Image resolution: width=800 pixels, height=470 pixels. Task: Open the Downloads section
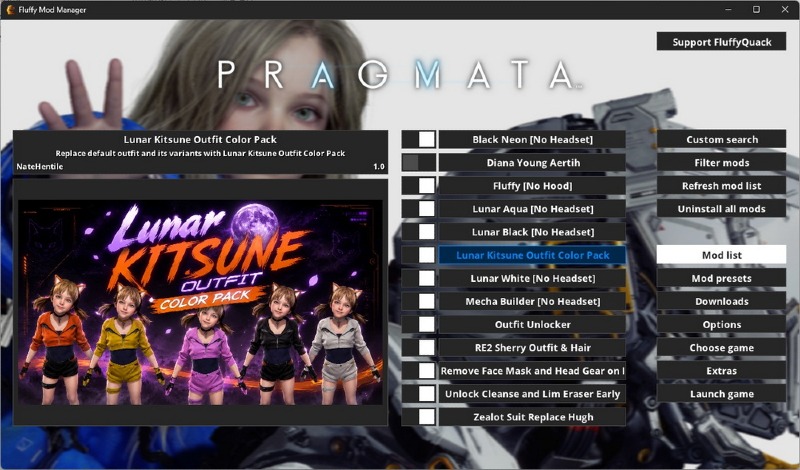(721, 301)
